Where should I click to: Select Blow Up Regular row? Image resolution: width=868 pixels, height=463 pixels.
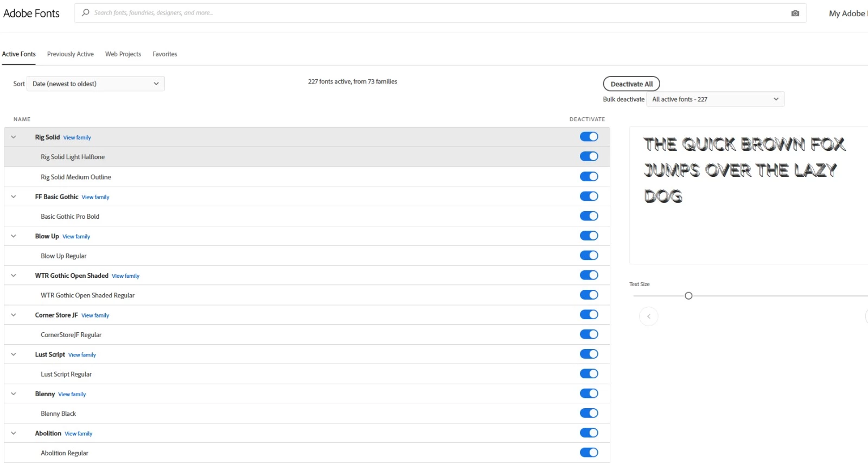pyautogui.click(x=307, y=256)
